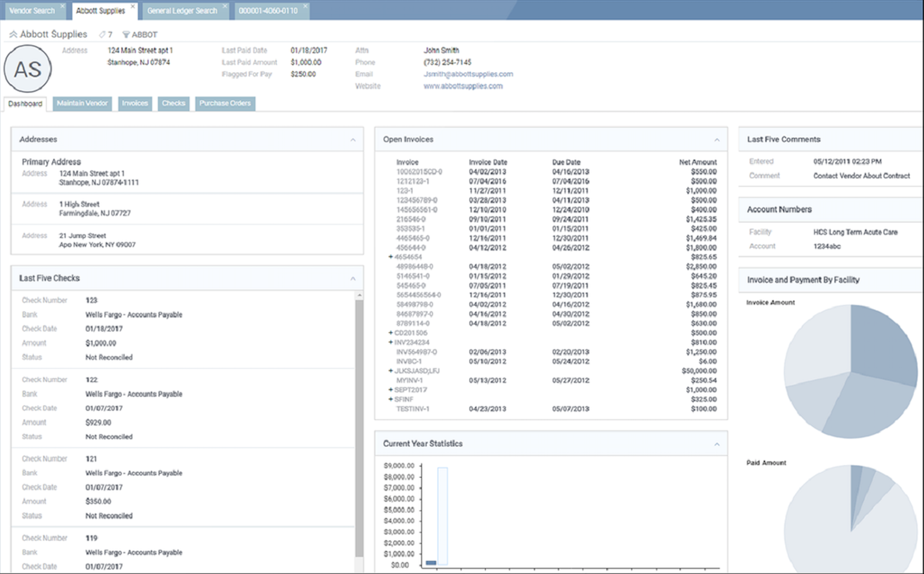Click the AS vendor avatar circle
Image resolution: width=924 pixels, height=574 pixels.
tap(28, 69)
